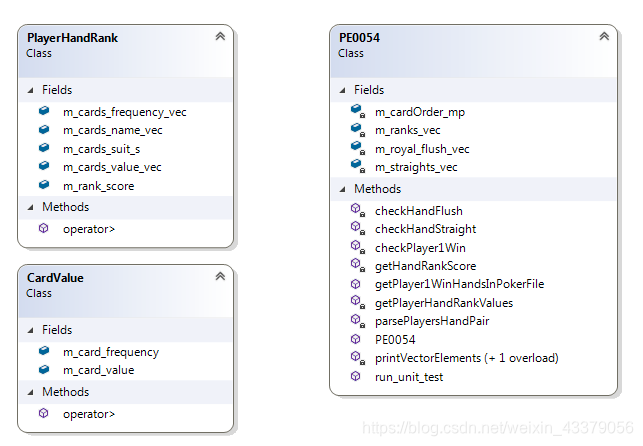
Task: Collapse Methods section in PlayerHandRank
Action: 30,207
